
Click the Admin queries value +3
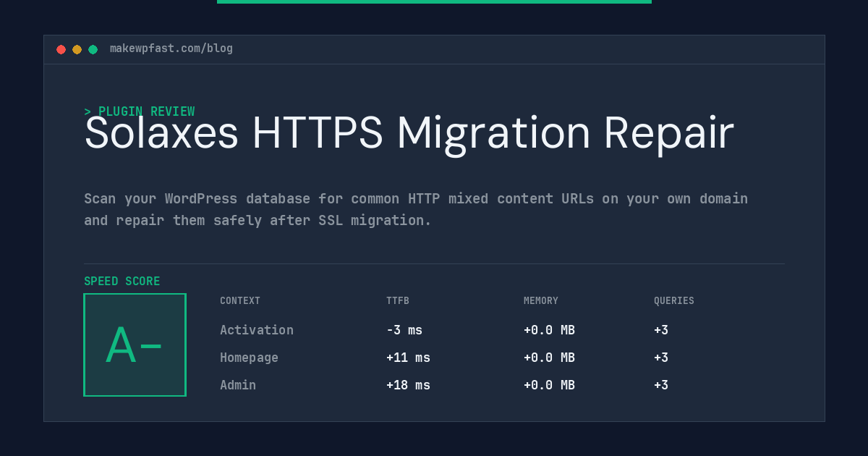661,385
